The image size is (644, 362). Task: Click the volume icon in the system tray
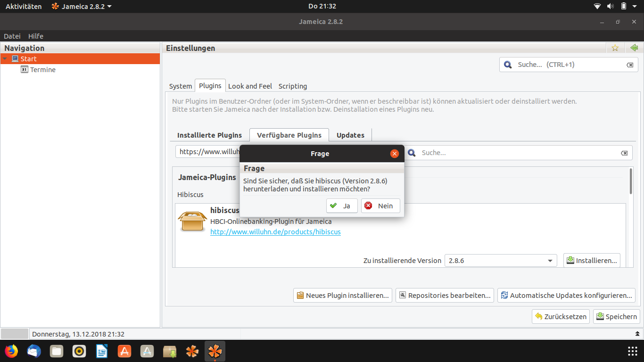[x=611, y=6]
